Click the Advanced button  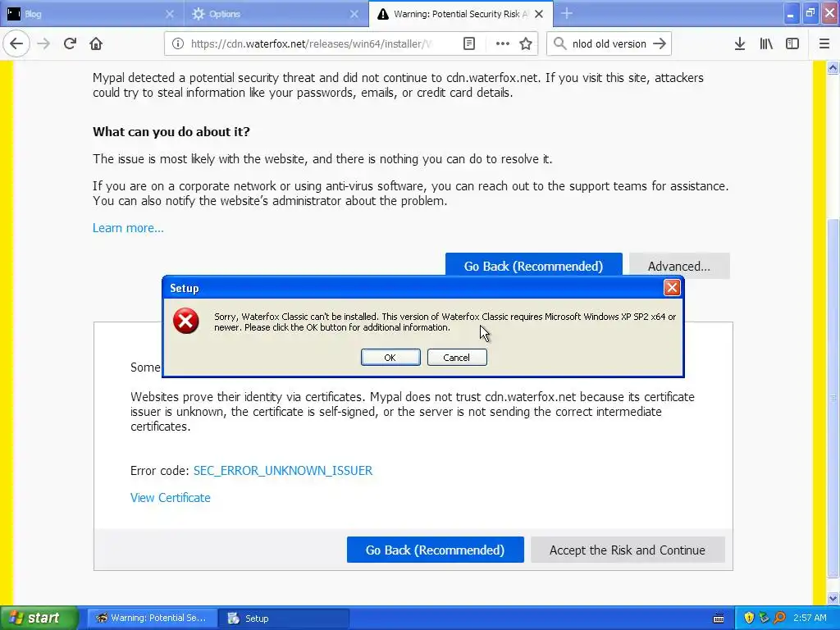(x=678, y=266)
